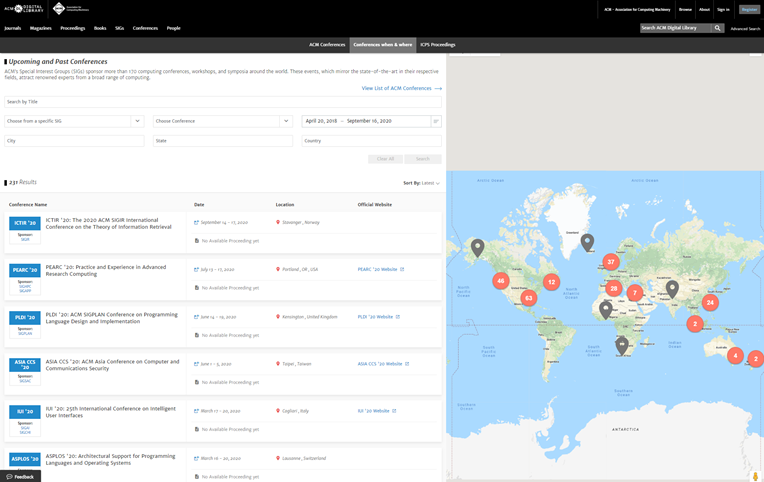The width and height of the screenshot is (764, 482).
Task: Click the gray map pin over India
Action: 672,289
